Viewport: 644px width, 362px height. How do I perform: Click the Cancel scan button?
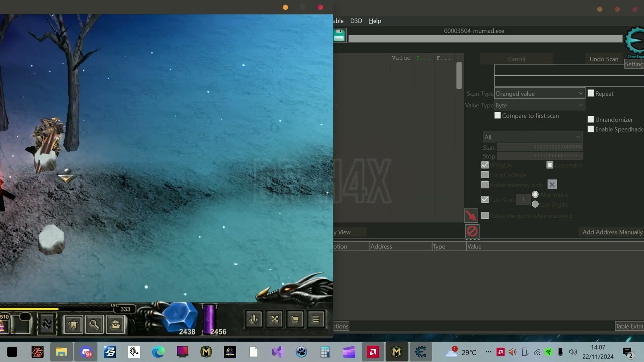[x=516, y=59]
